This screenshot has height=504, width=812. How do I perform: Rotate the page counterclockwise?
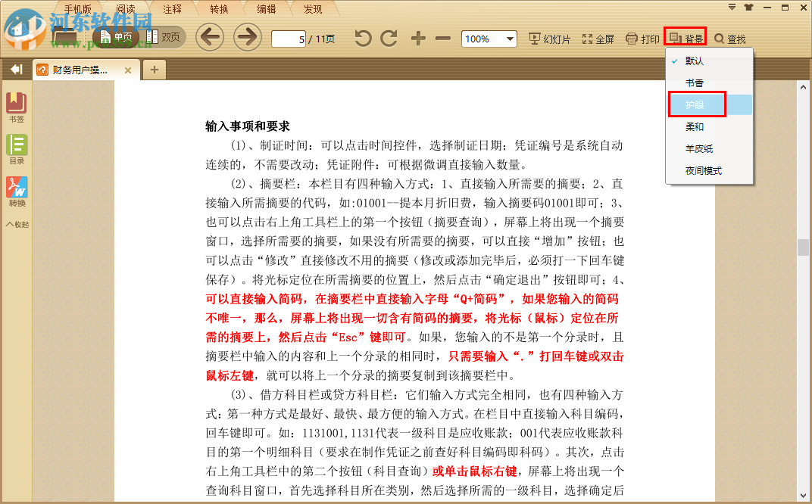point(363,39)
